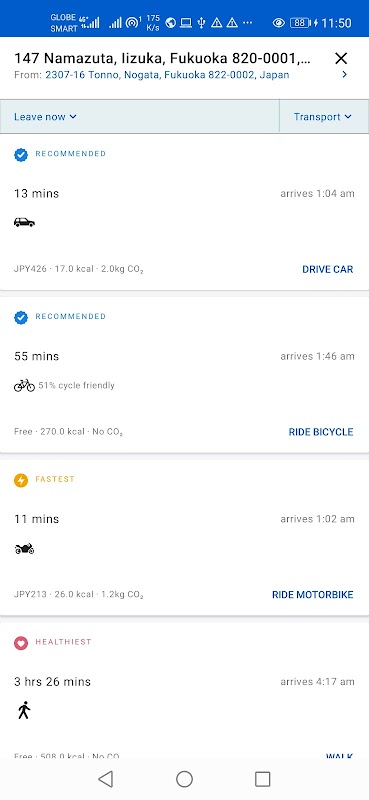Choose DRIVE CAR option
This screenshot has height=800, width=369.
328,269
